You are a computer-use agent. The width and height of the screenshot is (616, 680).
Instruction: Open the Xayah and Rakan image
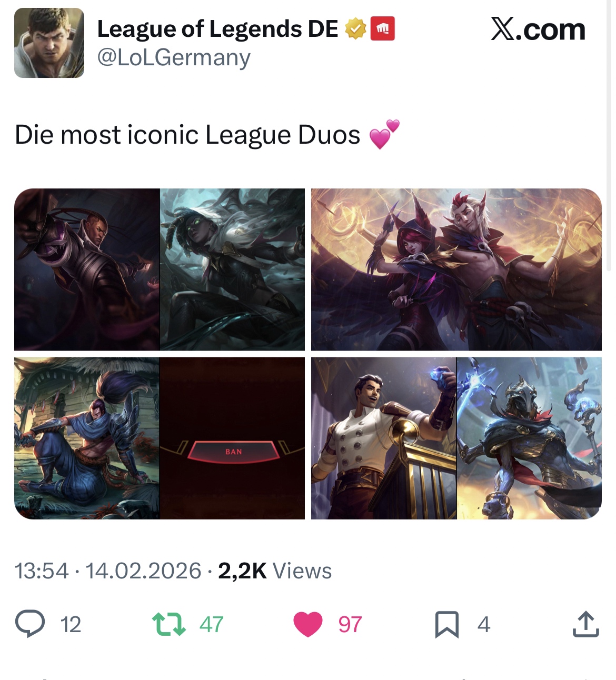point(456,269)
